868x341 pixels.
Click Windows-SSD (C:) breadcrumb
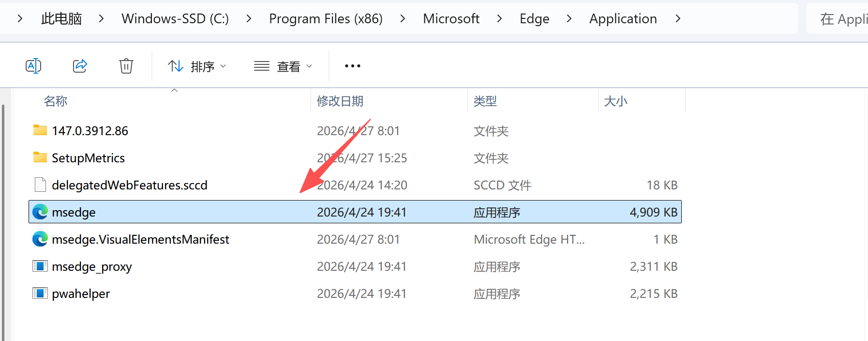click(175, 19)
